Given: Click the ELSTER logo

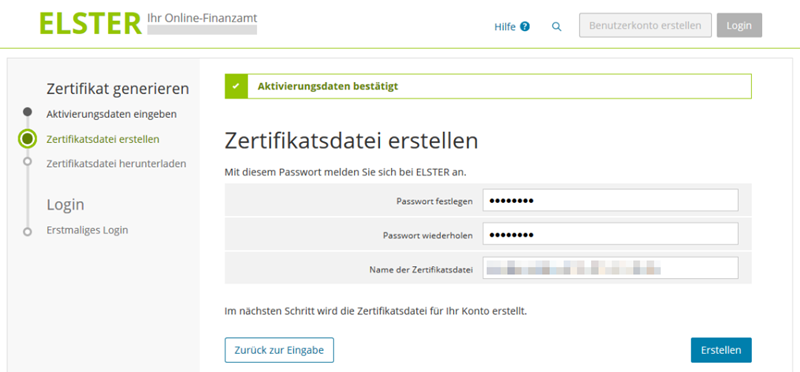Looking at the screenshot, I should (x=91, y=23).
